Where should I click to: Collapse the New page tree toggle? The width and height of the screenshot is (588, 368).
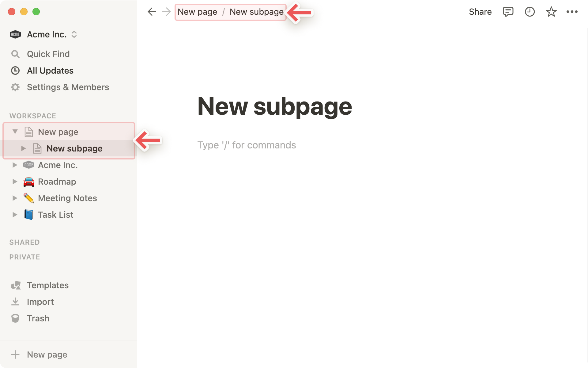[x=15, y=132]
